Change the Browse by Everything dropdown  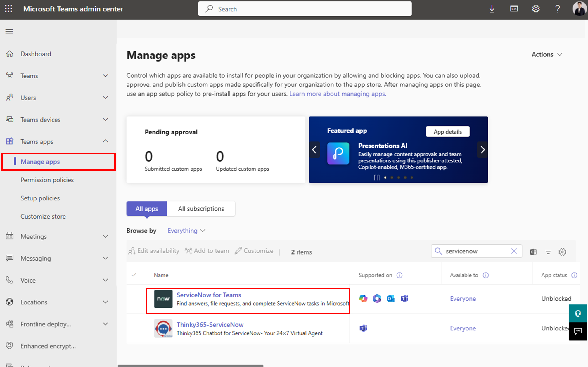pyautogui.click(x=186, y=231)
